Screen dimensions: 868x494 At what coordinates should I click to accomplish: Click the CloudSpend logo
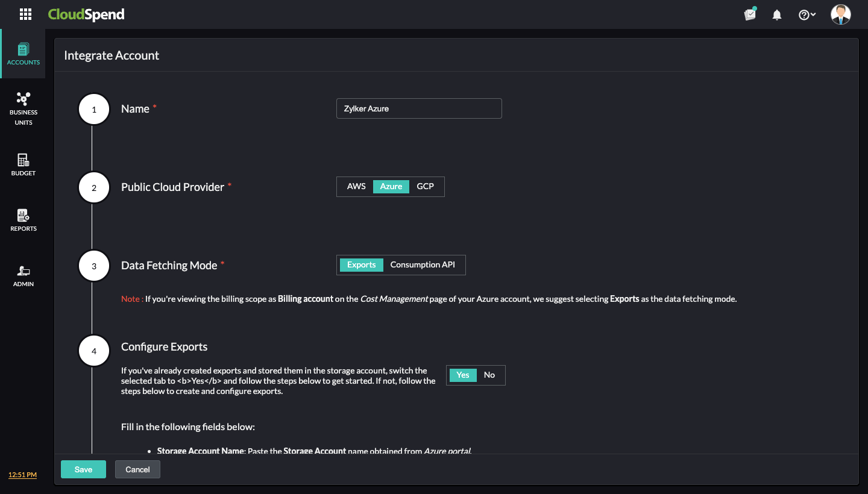coord(86,14)
